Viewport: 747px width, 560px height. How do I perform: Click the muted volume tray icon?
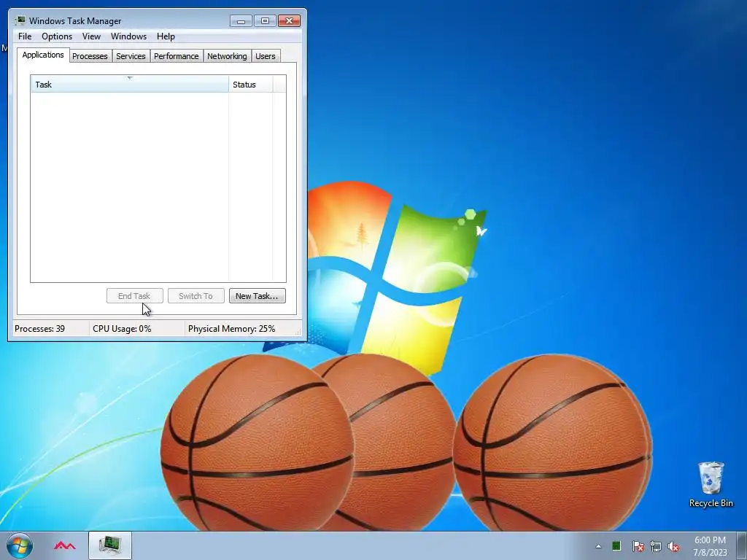[673, 546]
